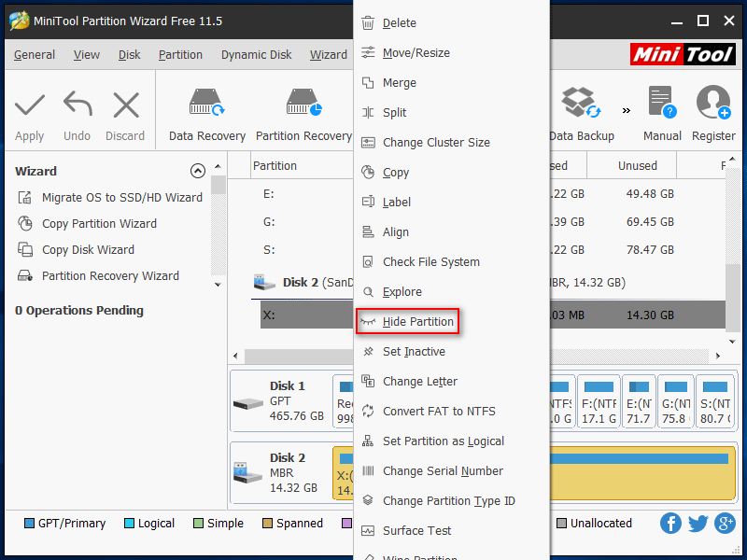Click the Align icon in context menu
The image size is (747, 560).
point(368,231)
